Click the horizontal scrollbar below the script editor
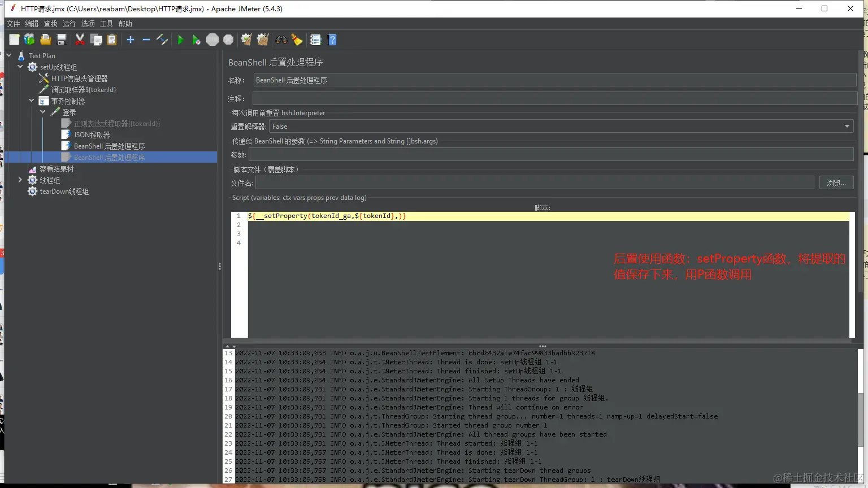This screenshot has width=868, height=488. [537, 341]
